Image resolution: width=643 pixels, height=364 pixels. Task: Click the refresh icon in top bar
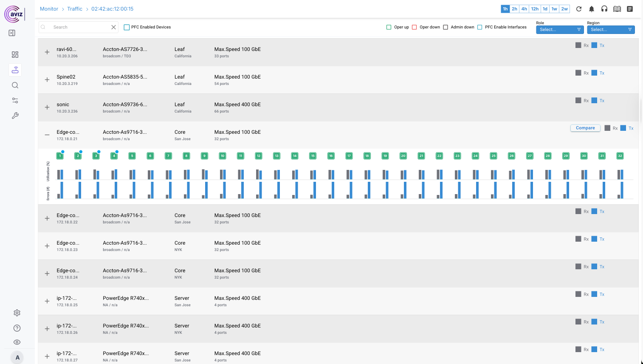point(578,9)
